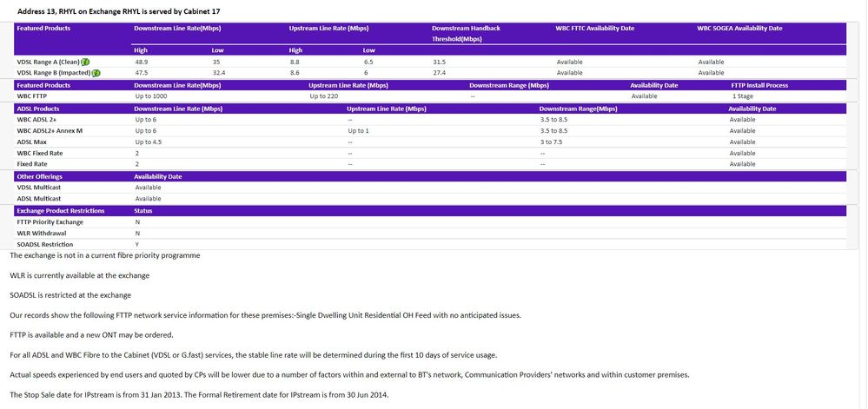Click help icon beside VDSL Range B (Impacted)
Screen dimensions: 868x409
(x=96, y=73)
